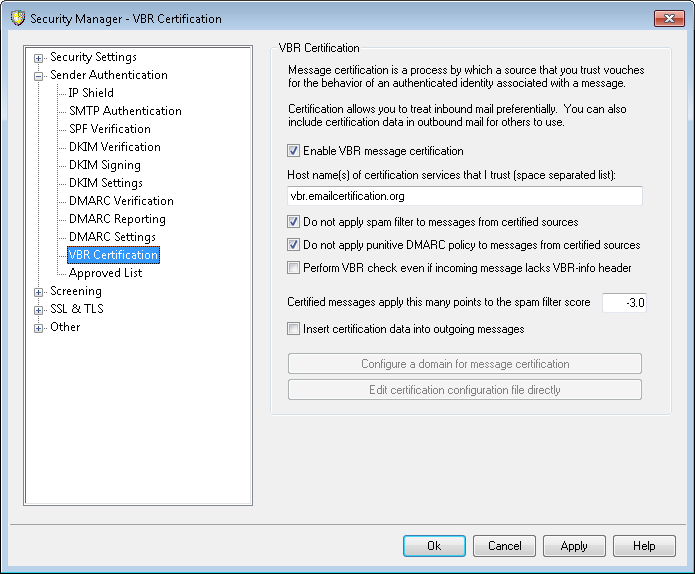Screen dimensions: 695x574
Task: Collapse the Sender Authentication tree node
Action: (x=39, y=76)
